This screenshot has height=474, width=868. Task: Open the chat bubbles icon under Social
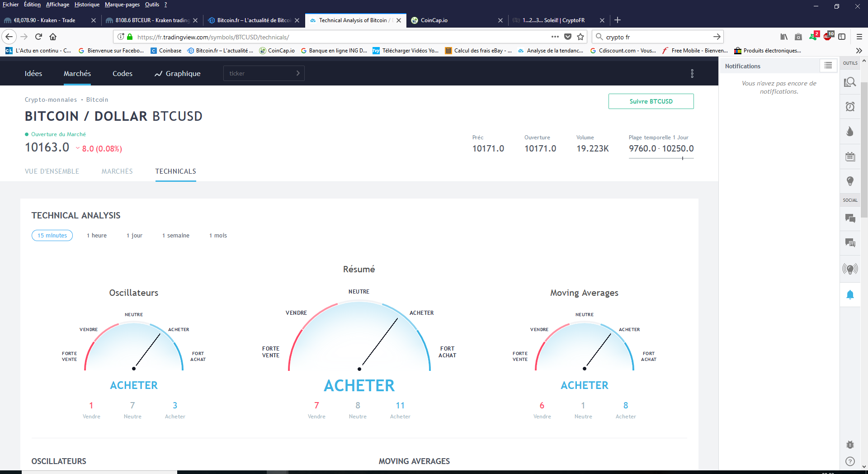click(x=850, y=218)
